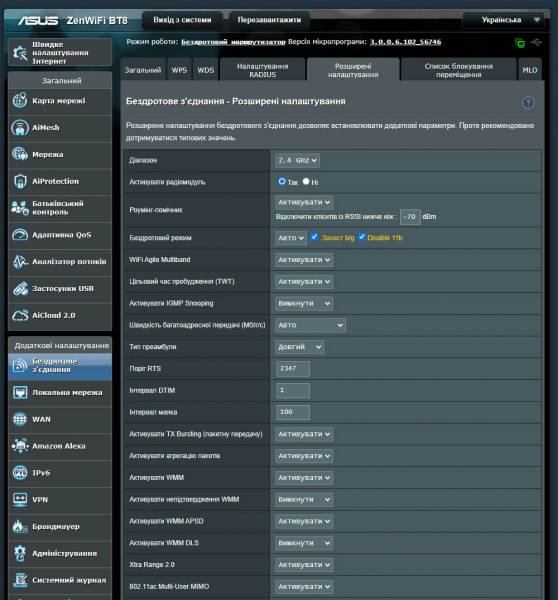Open the Roaming assistant dropdown

pyautogui.click(x=304, y=202)
